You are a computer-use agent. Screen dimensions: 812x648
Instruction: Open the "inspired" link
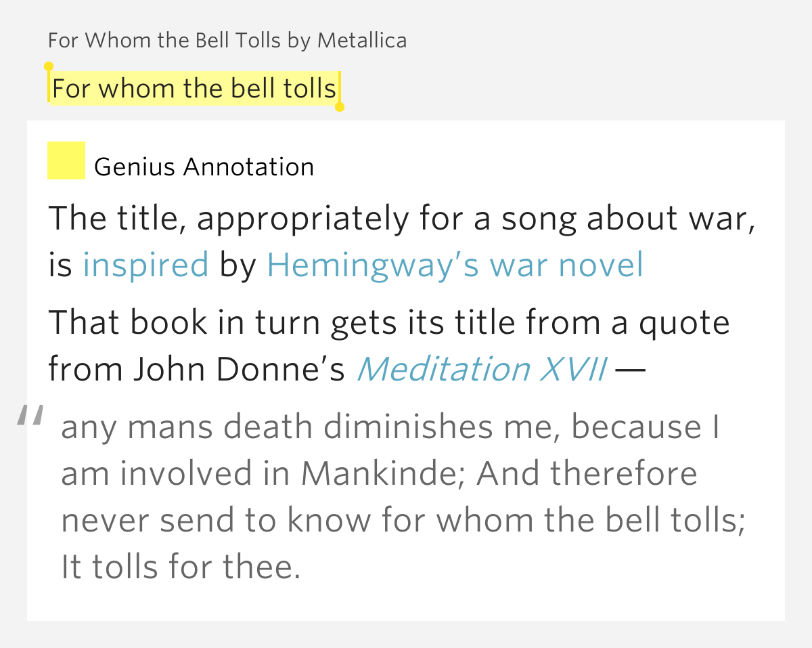click(x=145, y=265)
